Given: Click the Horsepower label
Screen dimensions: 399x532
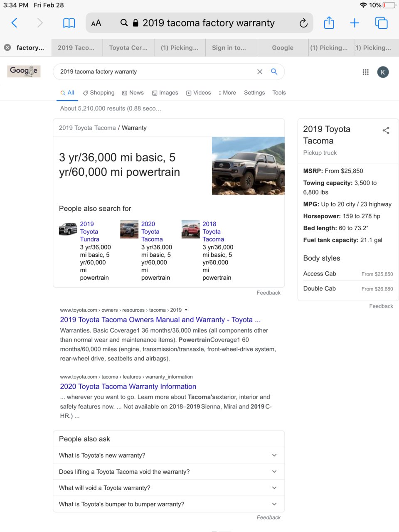Looking at the screenshot, I should tap(322, 216).
